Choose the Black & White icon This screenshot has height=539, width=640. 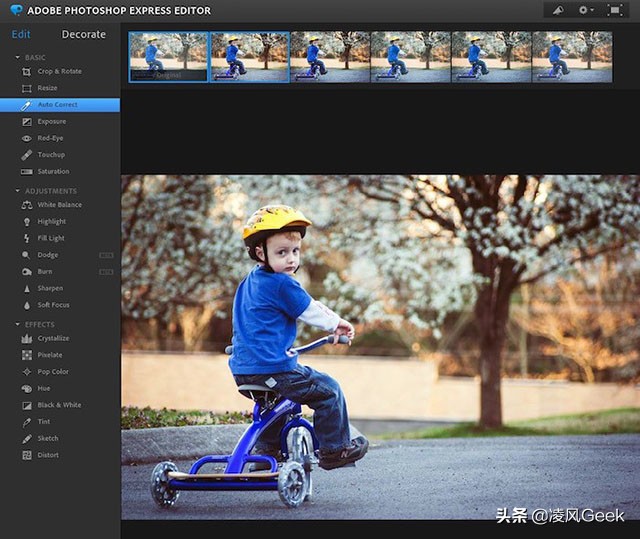[x=27, y=405]
